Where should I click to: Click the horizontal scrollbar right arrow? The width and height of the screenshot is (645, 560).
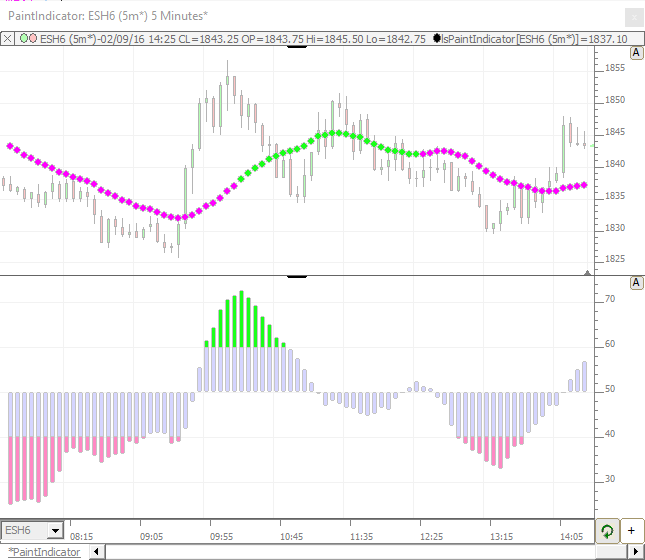[636, 552]
